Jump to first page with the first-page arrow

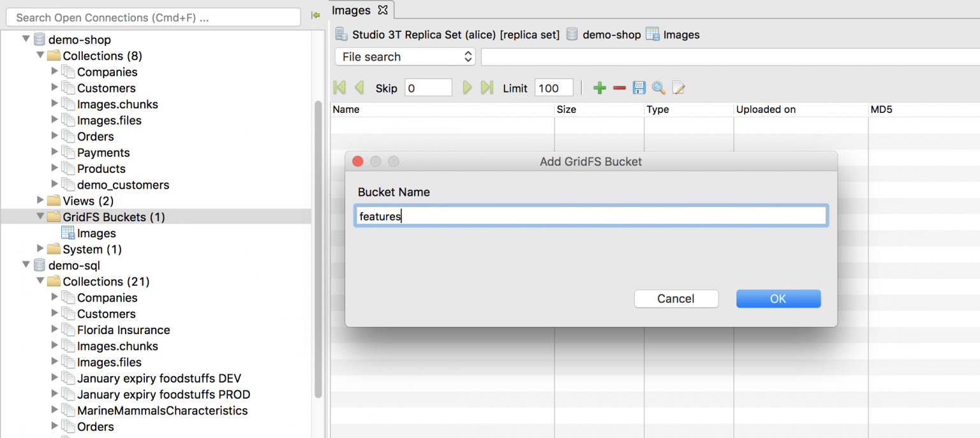(x=339, y=87)
